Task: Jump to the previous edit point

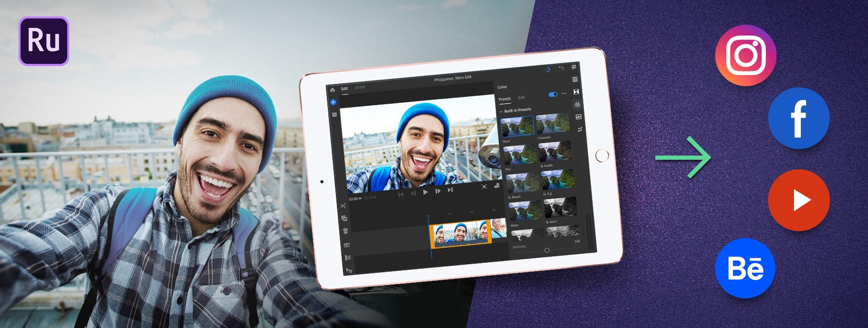Action: 401,194
